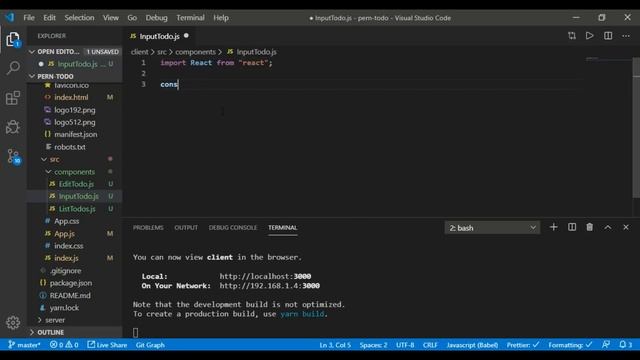Open the Explorer view in activity bar
This screenshot has height=360, width=640.
tap(13, 40)
